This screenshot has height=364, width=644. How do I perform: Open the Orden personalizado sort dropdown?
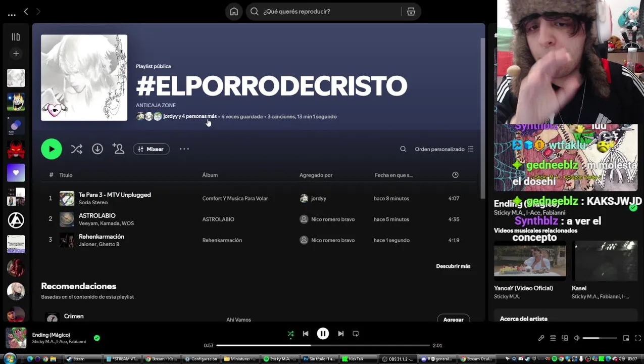tap(444, 149)
